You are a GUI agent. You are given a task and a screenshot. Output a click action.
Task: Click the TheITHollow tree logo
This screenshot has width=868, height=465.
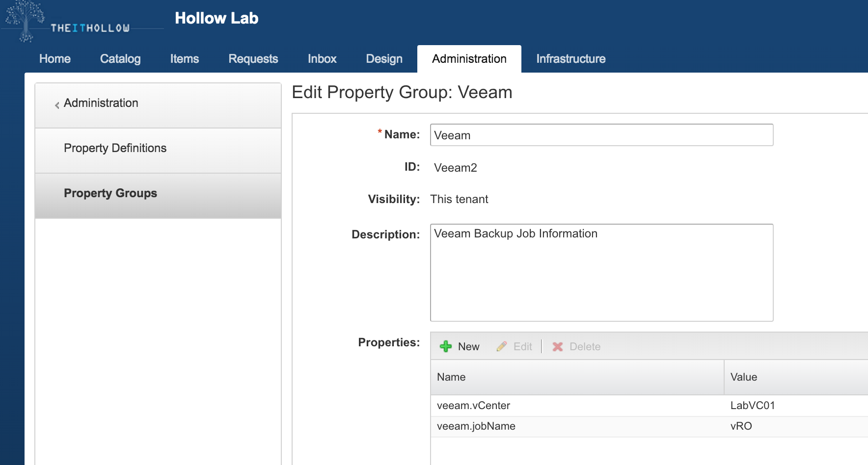click(25, 21)
